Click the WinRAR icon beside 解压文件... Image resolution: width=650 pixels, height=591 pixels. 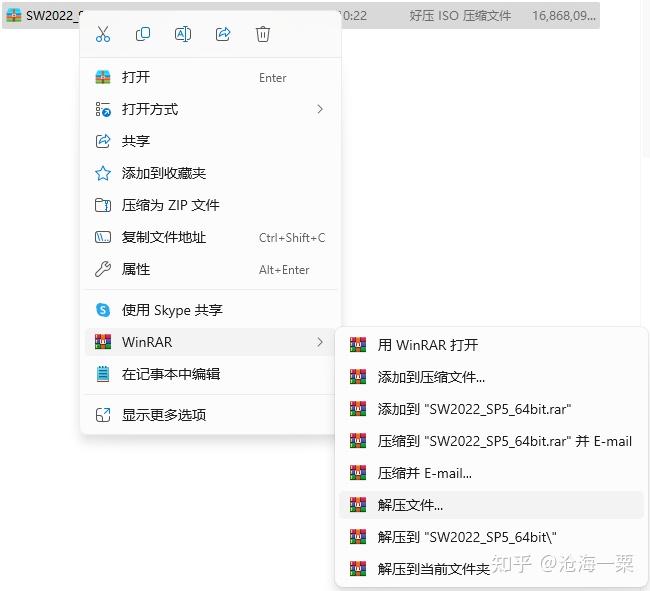(x=358, y=505)
